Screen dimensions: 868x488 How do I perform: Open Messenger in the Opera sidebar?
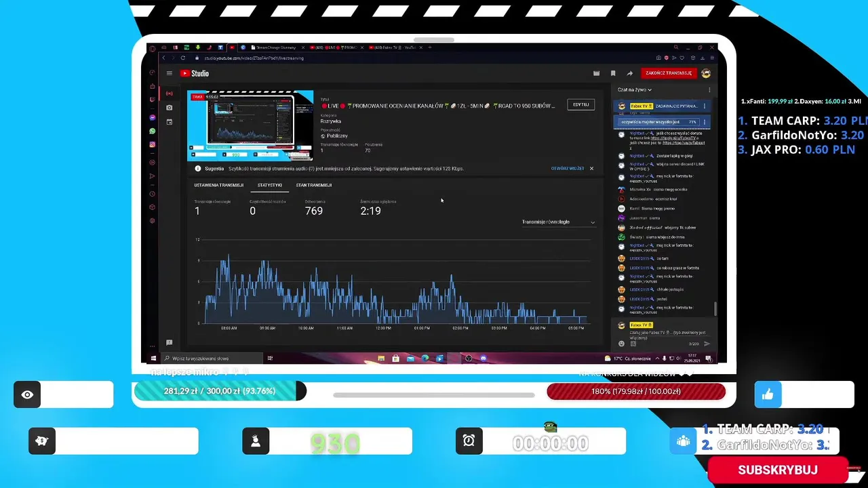pos(153,118)
